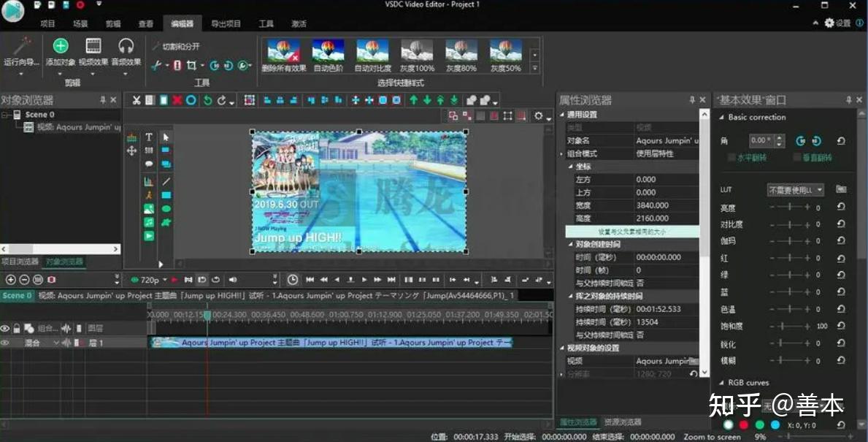Select the Scene 0 timeline tab
This screenshot has height=442, width=868.
pyautogui.click(x=18, y=296)
